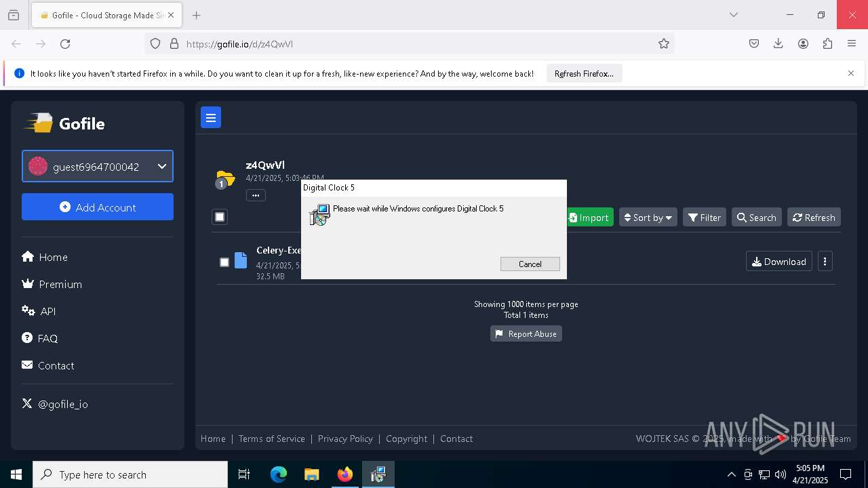The image size is (868, 488).
Task: Download the Celery-Exe file
Action: point(779,262)
